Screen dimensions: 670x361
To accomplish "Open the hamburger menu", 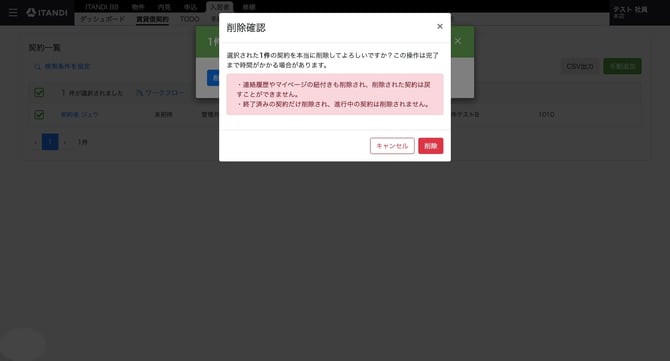I will click(x=13, y=12).
